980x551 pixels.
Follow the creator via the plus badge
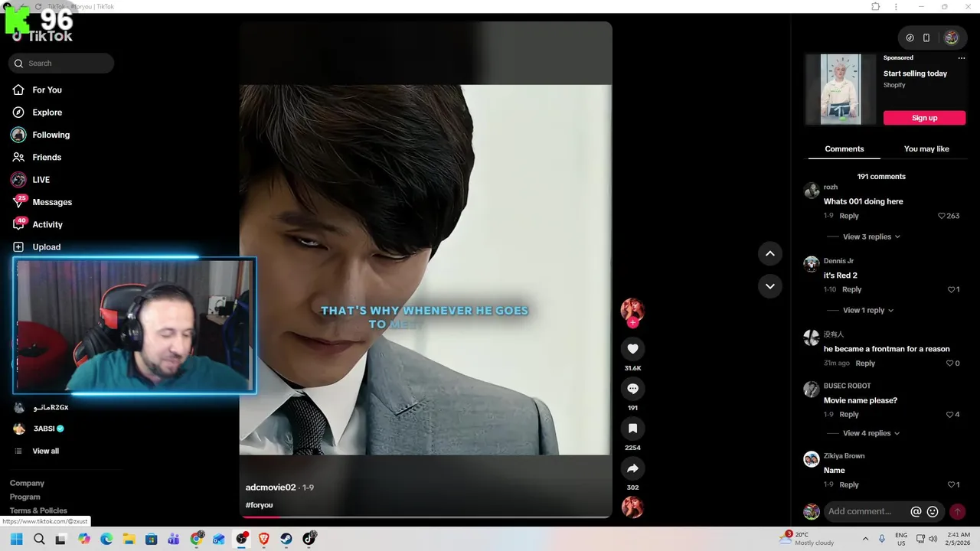click(632, 323)
